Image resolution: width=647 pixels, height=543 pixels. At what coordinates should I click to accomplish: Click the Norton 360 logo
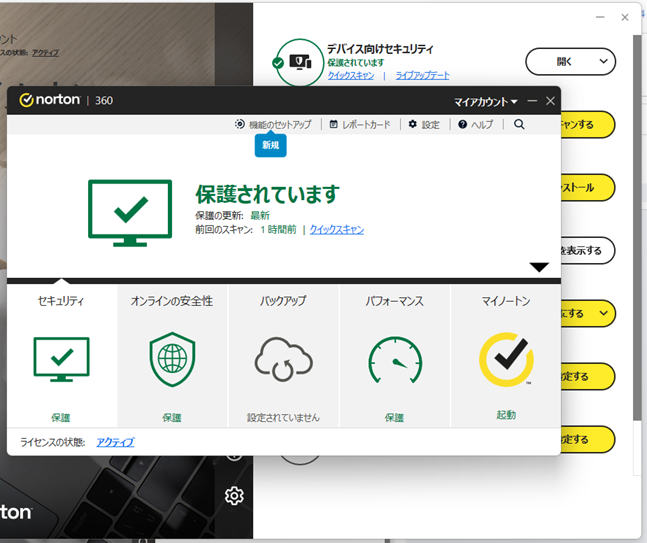66,100
